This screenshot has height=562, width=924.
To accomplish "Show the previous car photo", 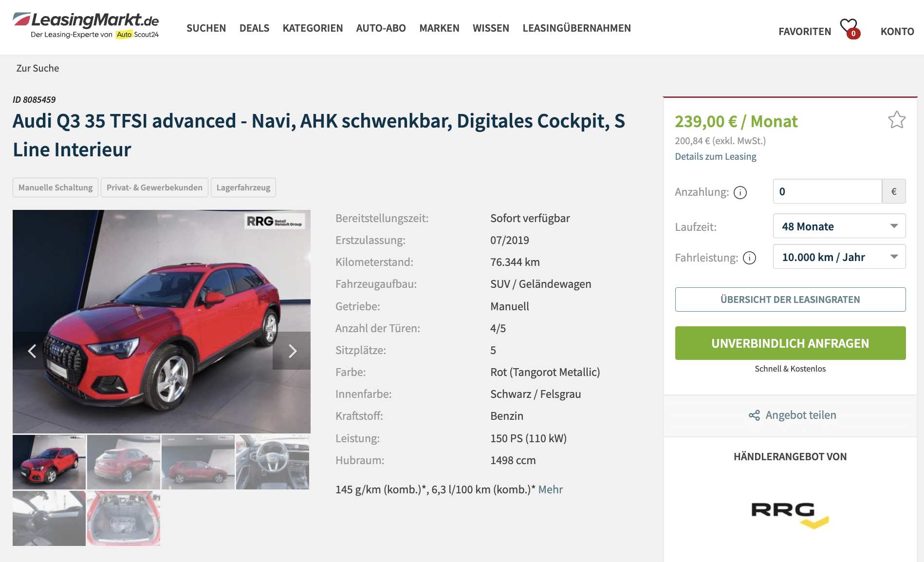I will (32, 351).
